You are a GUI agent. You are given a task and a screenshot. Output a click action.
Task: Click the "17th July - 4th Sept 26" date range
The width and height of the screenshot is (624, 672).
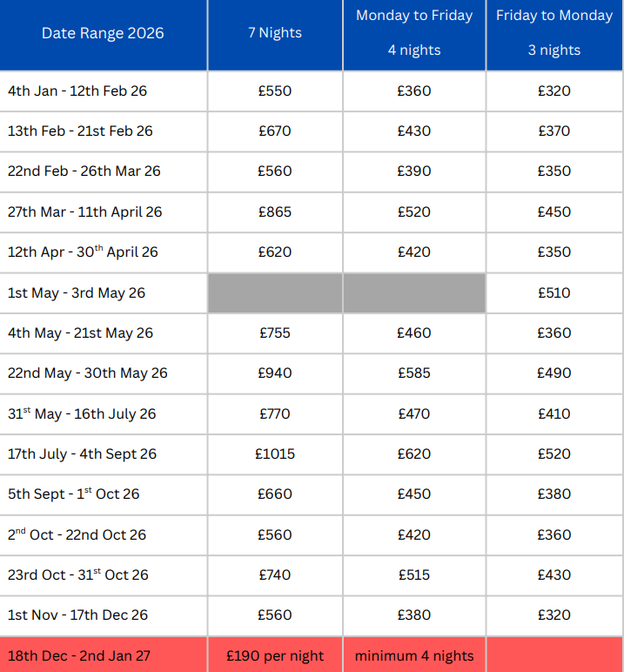click(x=82, y=454)
